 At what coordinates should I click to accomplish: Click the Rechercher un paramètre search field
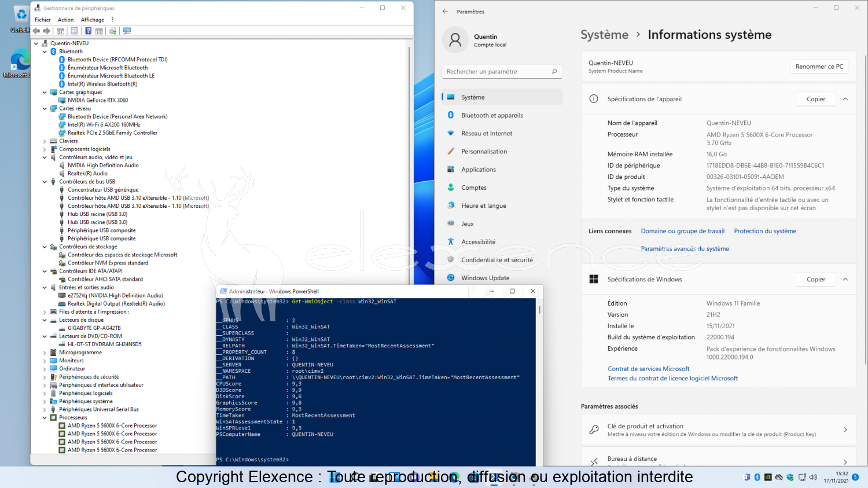click(502, 71)
